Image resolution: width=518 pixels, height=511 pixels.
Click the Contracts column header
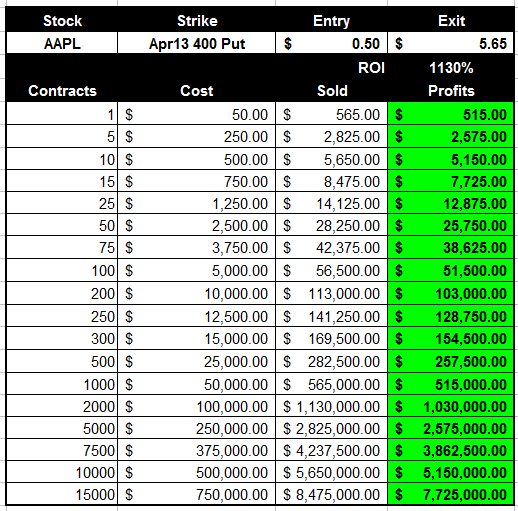62,91
